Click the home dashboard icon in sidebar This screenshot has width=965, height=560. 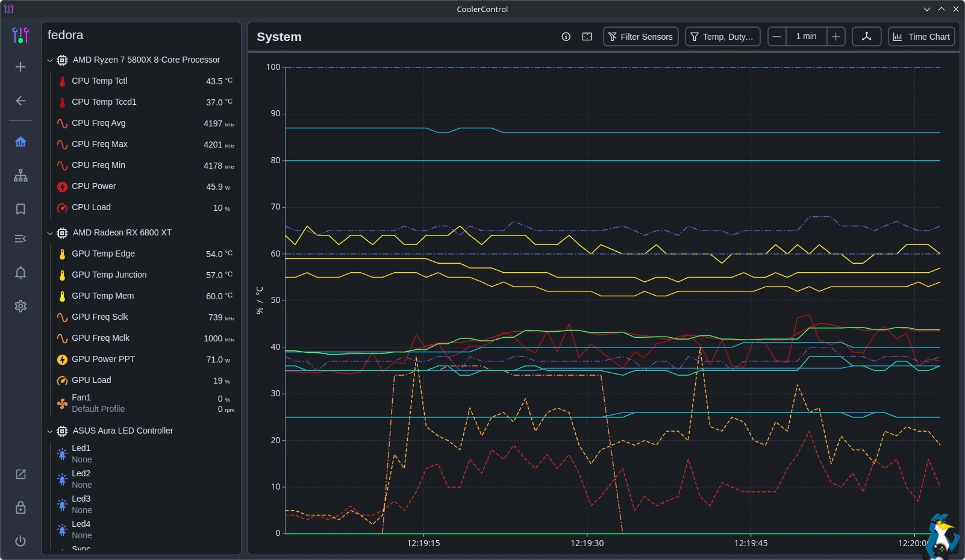(20, 142)
